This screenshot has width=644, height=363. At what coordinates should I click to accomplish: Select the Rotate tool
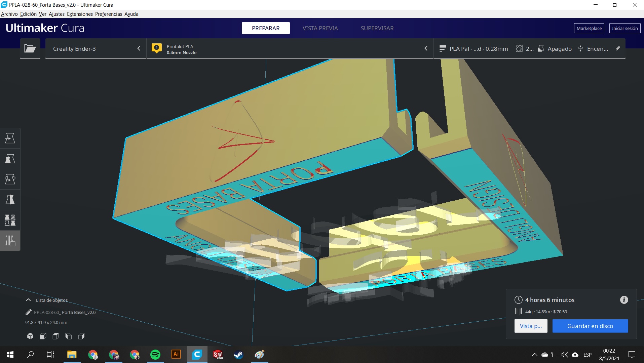click(10, 179)
